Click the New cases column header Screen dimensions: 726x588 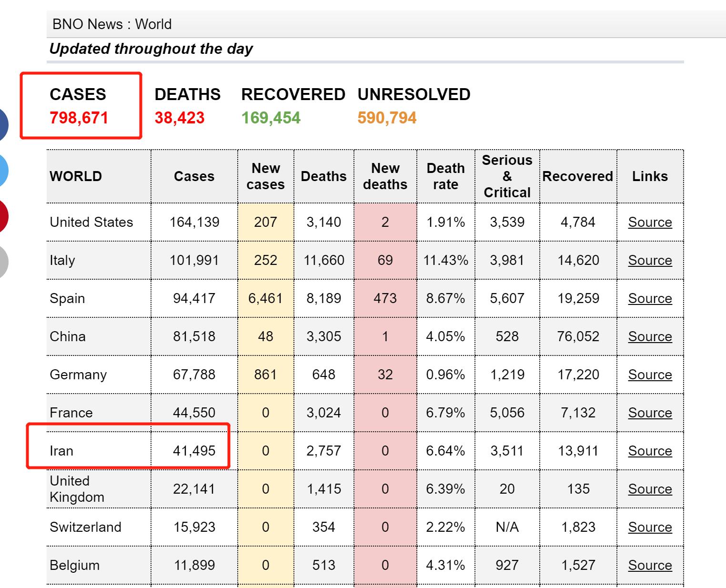tap(265, 176)
